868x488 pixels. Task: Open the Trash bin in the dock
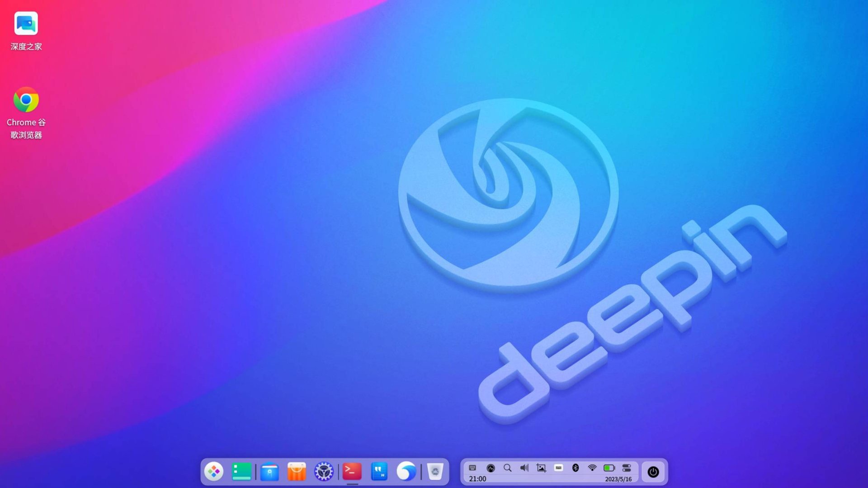(x=434, y=471)
